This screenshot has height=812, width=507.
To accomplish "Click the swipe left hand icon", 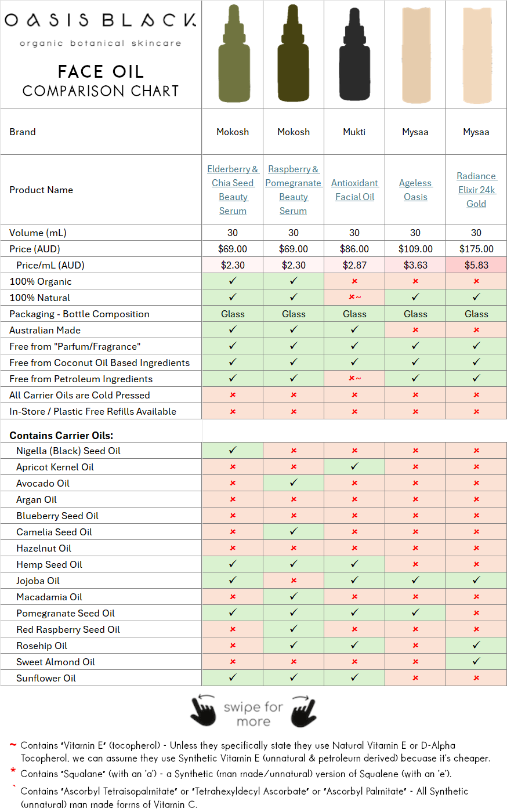I will click(x=204, y=710).
